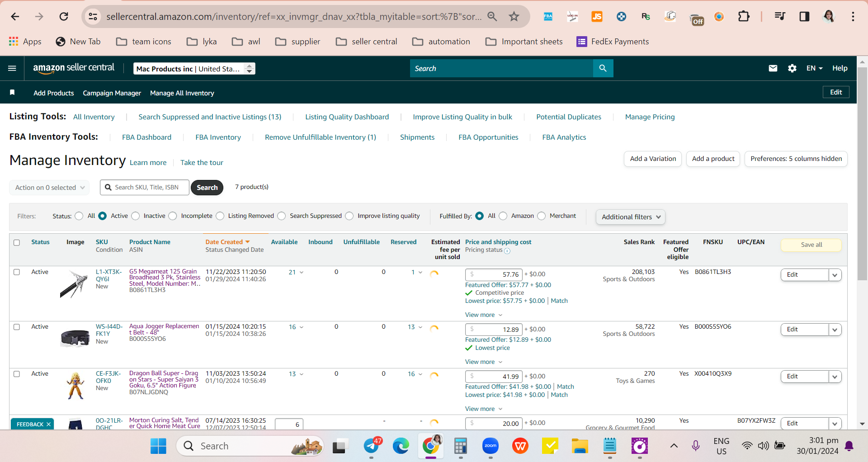868x462 pixels.
Task: Open File Explorer from taskbar
Action: (580, 446)
